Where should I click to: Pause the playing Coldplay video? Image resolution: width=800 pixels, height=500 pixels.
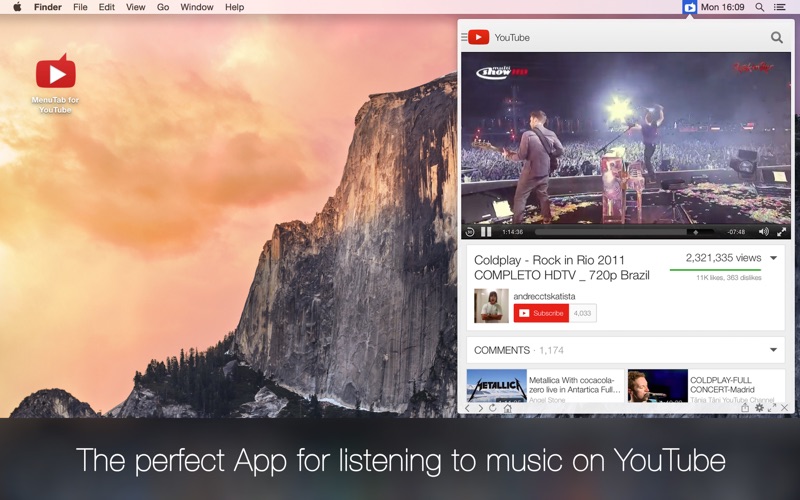[486, 232]
